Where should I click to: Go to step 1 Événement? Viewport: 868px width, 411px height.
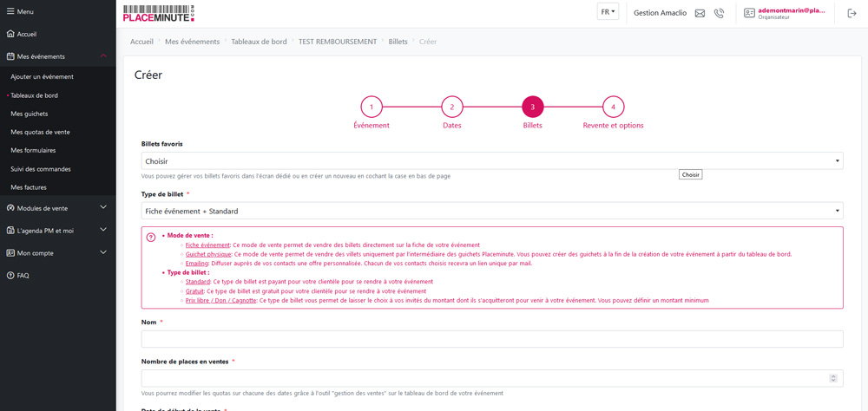click(372, 107)
